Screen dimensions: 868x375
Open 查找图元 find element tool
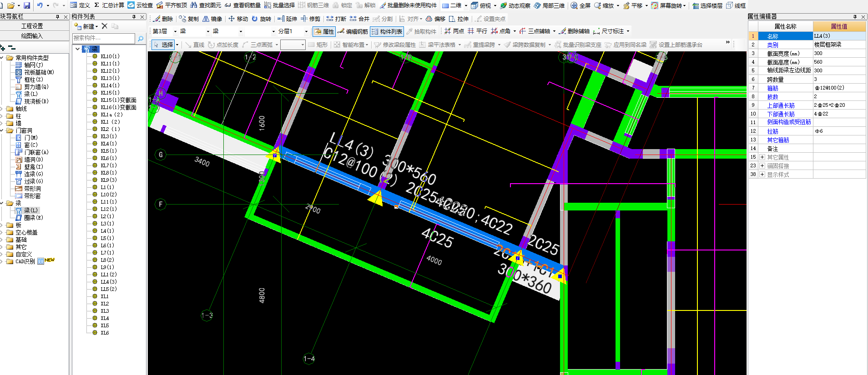click(x=206, y=5)
